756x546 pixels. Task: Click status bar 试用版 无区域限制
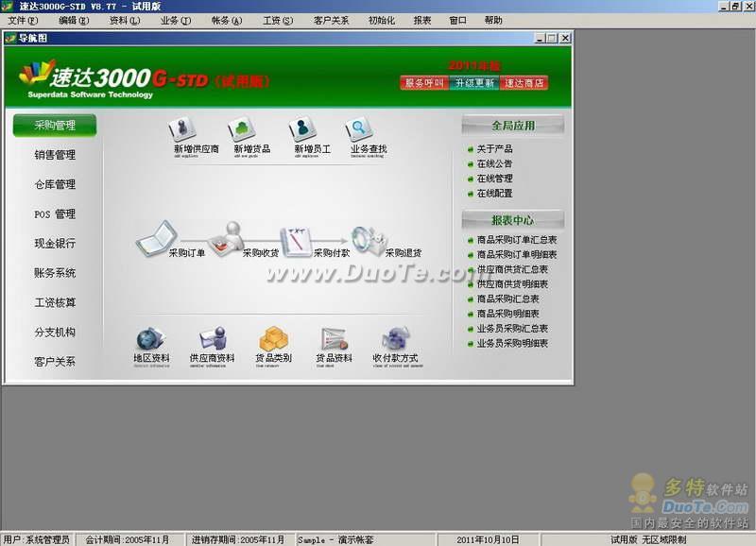[x=648, y=539]
